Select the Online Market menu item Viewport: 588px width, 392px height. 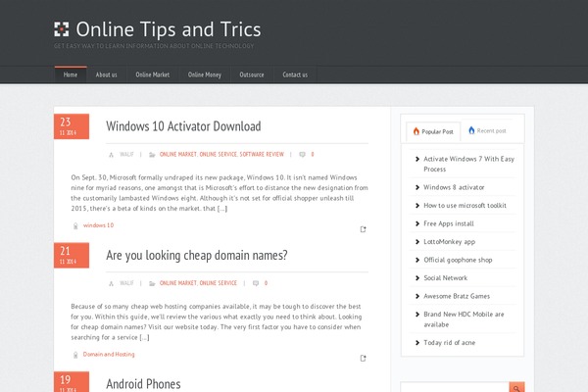153,74
